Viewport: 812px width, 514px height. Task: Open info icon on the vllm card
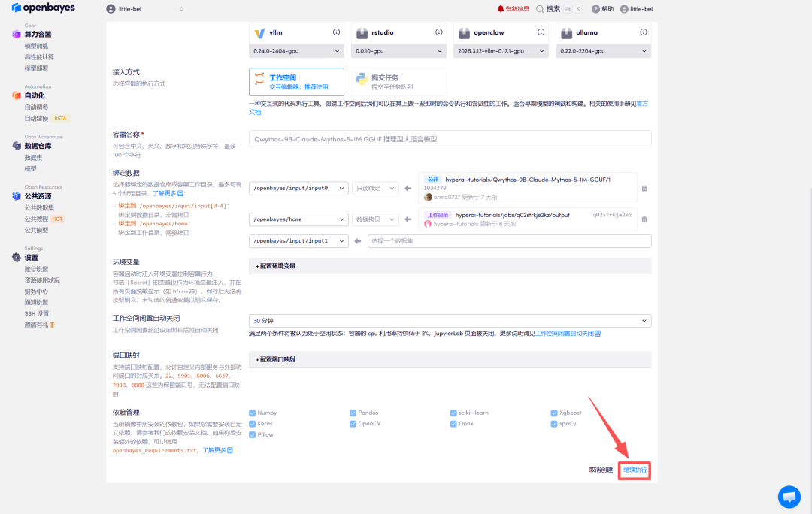point(337,32)
